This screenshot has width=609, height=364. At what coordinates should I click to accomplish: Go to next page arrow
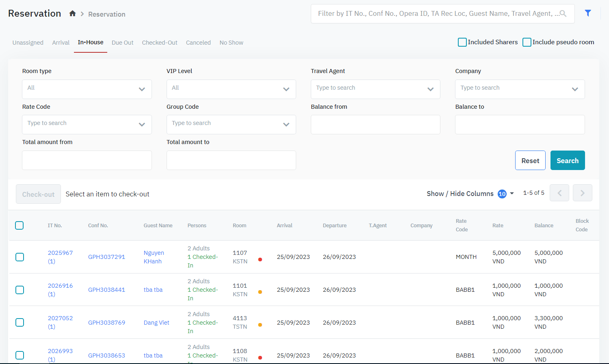coord(582,193)
